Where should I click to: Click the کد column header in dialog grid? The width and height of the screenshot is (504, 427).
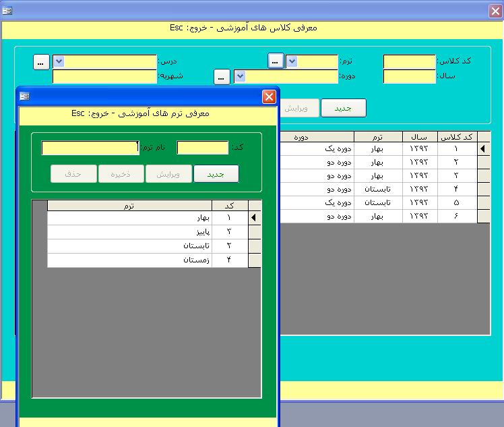coord(230,206)
